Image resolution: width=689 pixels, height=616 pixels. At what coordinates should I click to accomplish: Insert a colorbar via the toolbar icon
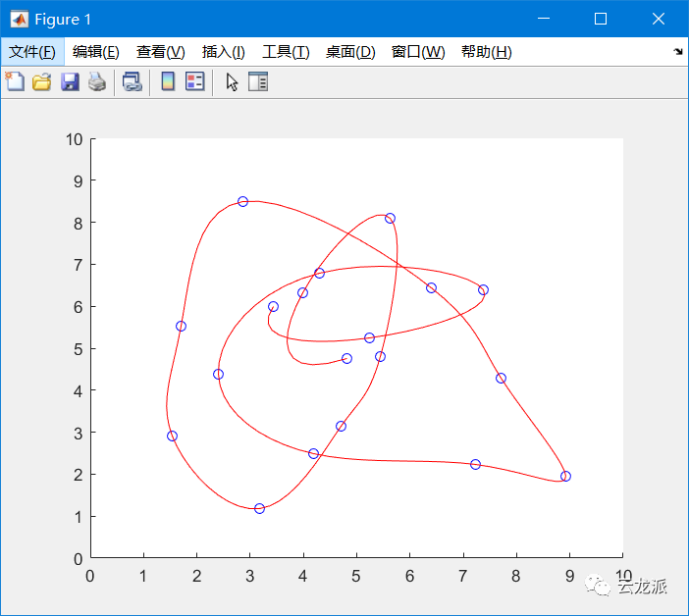click(168, 81)
